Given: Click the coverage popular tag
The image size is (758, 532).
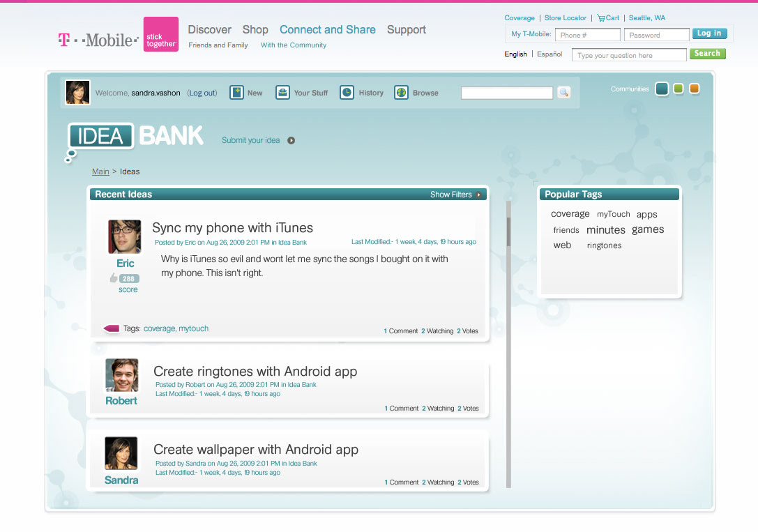Looking at the screenshot, I should click(x=570, y=214).
